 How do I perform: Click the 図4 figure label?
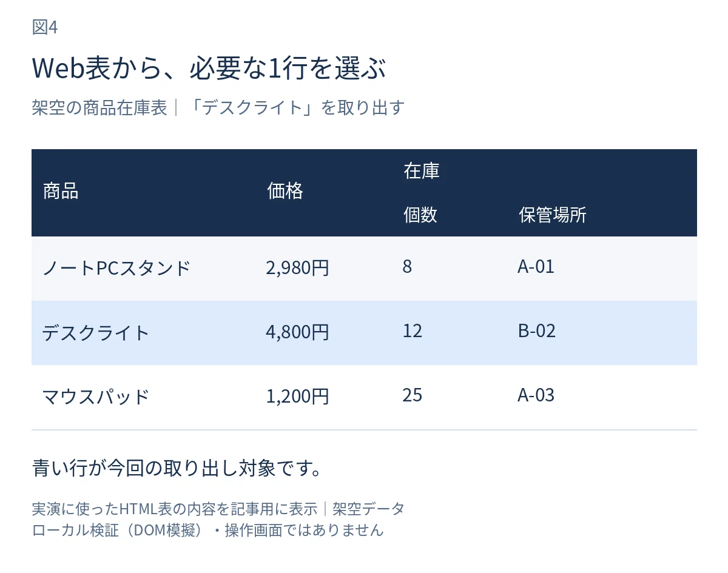pos(45,27)
